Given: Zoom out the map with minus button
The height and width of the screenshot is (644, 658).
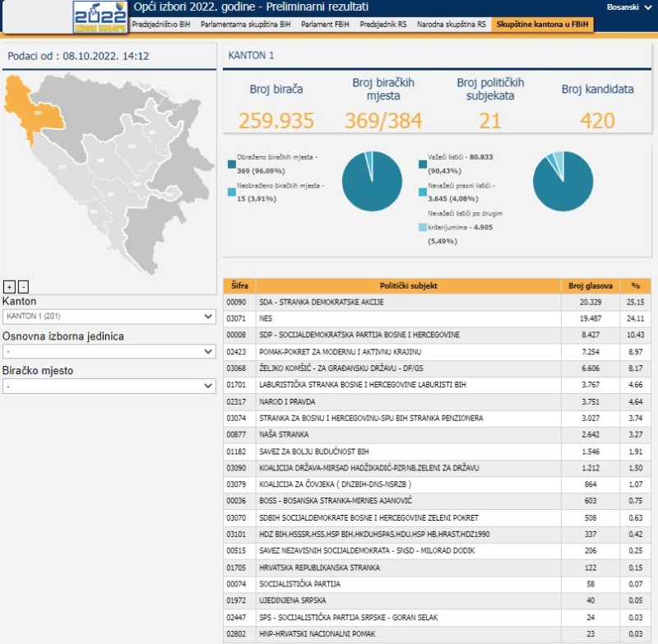Looking at the screenshot, I should (x=23, y=286).
